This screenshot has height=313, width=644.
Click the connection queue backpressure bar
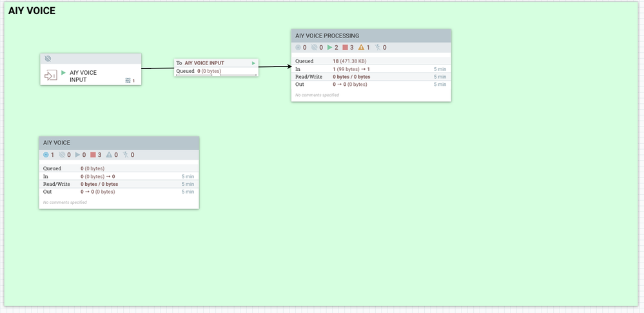coord(217,76)
